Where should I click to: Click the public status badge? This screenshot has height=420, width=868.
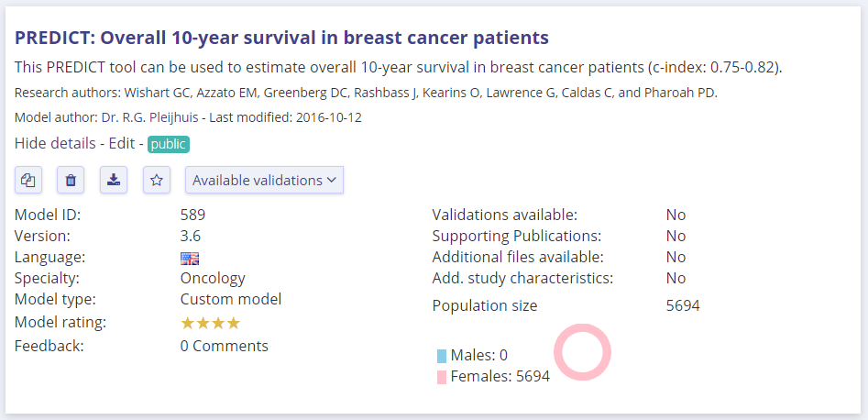[168, 144]
